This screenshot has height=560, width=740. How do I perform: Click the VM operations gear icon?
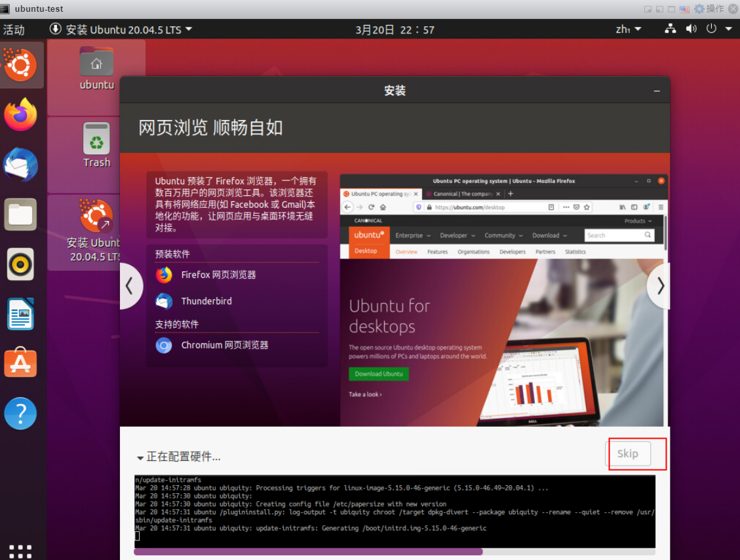point(699,9)
